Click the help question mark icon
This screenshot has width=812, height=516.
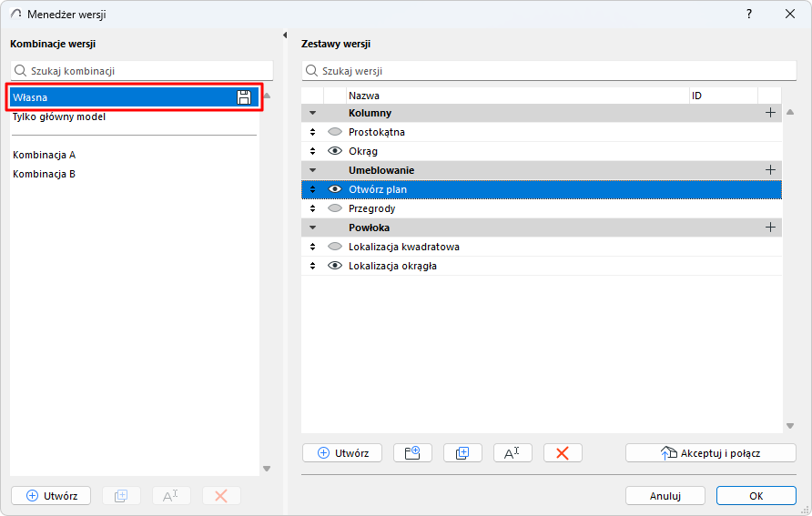pyautogui.click(x=749, y=14)
